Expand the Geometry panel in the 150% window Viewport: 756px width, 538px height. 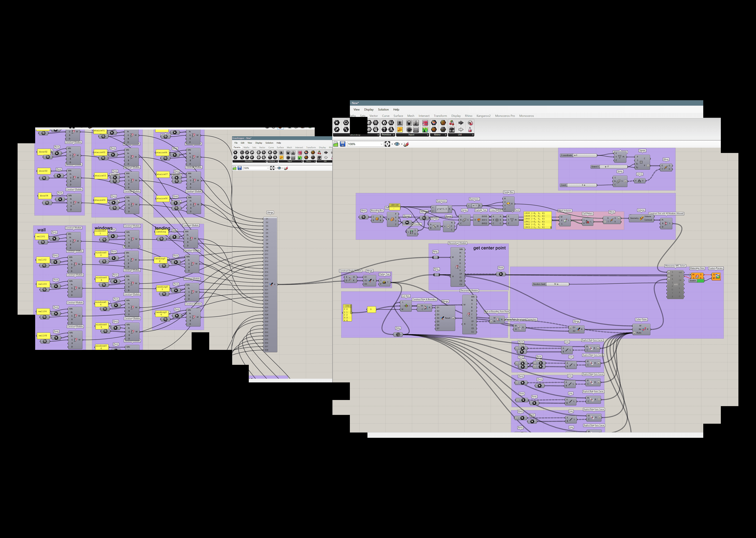[x=266, y=161]
